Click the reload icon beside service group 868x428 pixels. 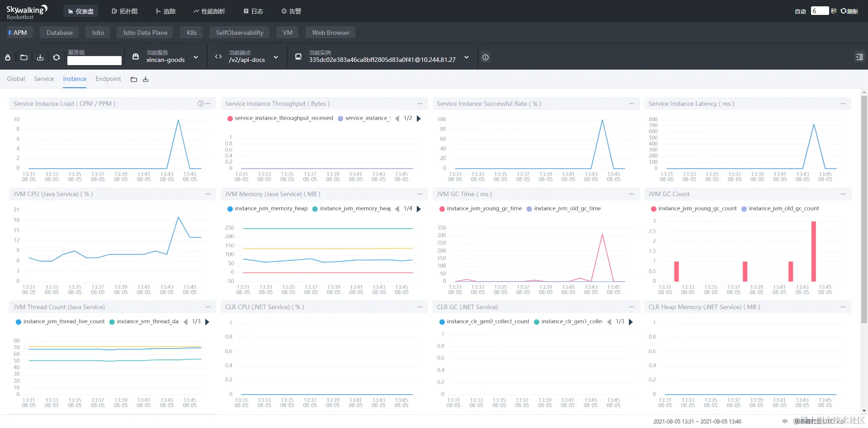point(57,57)
